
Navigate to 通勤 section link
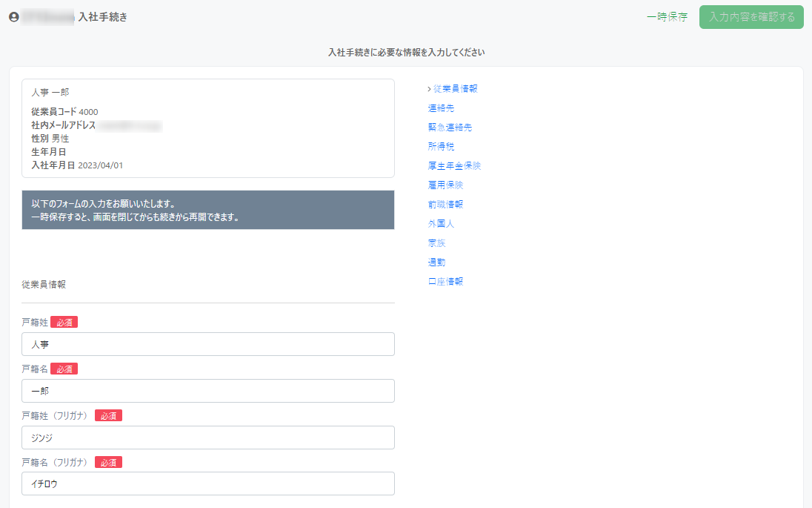(436, 263)
